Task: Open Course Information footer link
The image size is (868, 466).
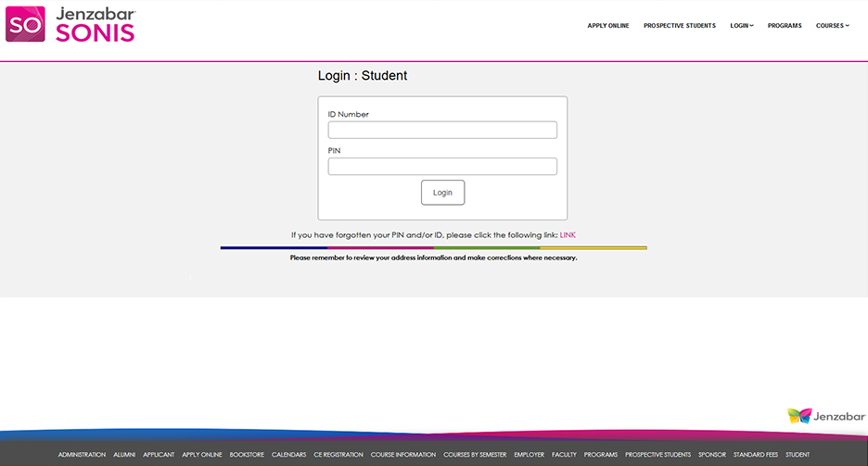Action: tap(403, 454)
